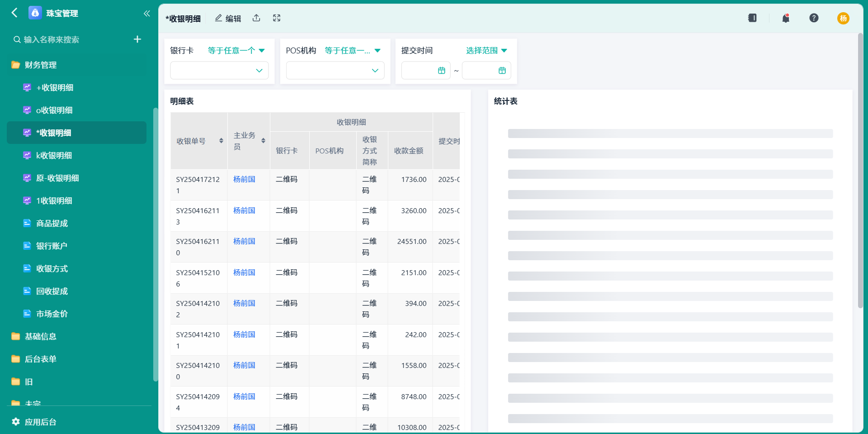Click the page vertical scrollbar
Screen dimensions: 868x434
[x=860, y=171]
